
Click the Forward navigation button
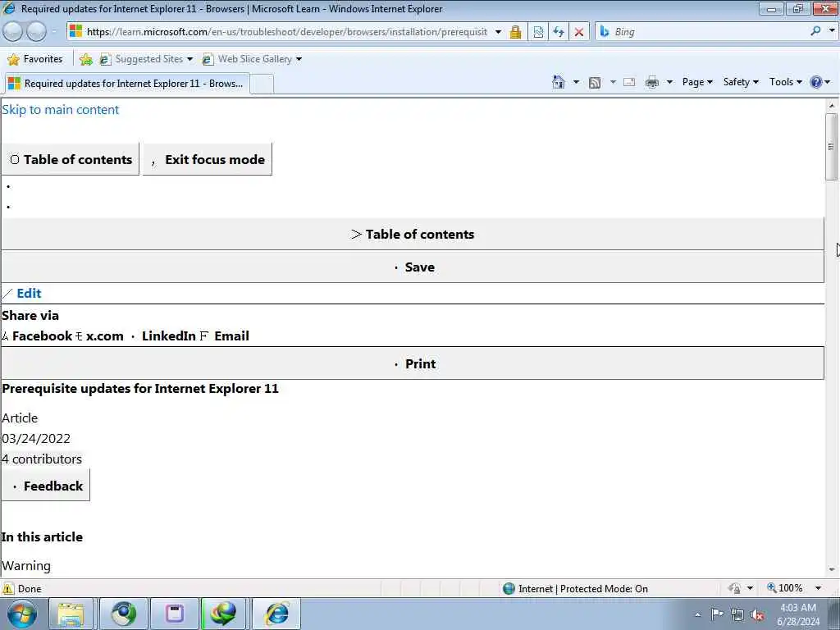[x=36, y=32]
